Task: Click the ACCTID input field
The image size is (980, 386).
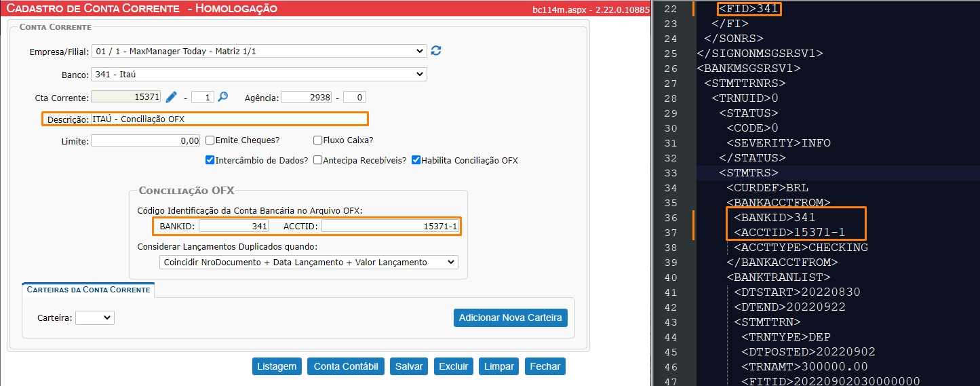Action: 391,226
